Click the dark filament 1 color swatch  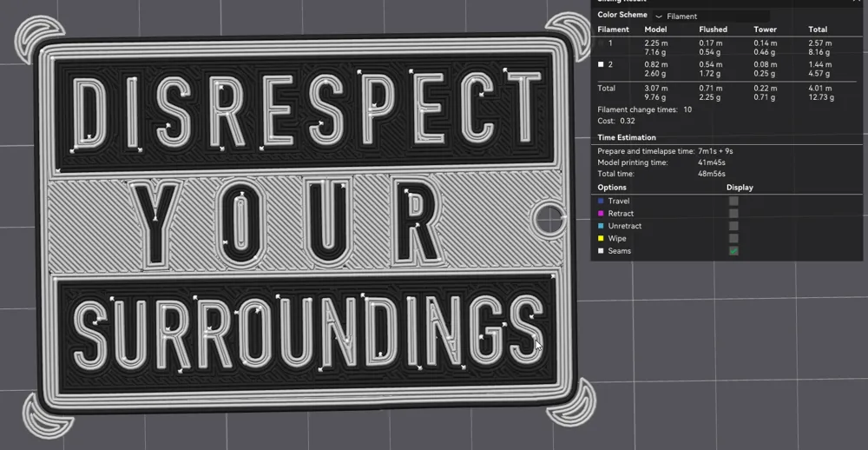(602, 43)
